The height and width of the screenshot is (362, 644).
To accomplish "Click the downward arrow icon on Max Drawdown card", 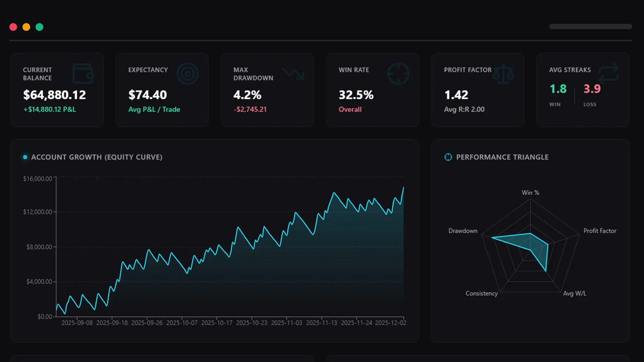I will (293, 73).
